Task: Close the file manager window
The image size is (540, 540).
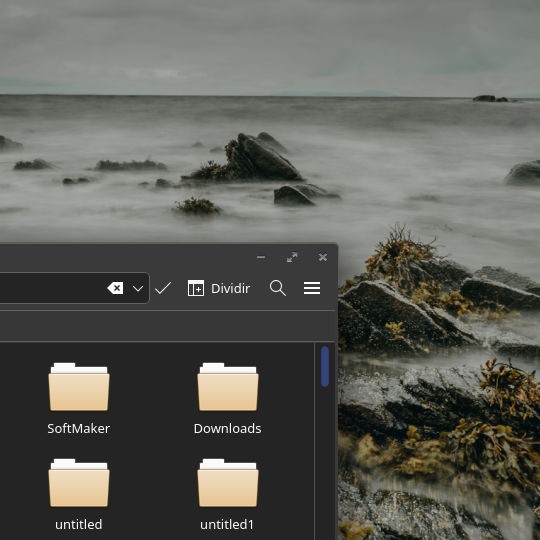Action: click(323, 257)
